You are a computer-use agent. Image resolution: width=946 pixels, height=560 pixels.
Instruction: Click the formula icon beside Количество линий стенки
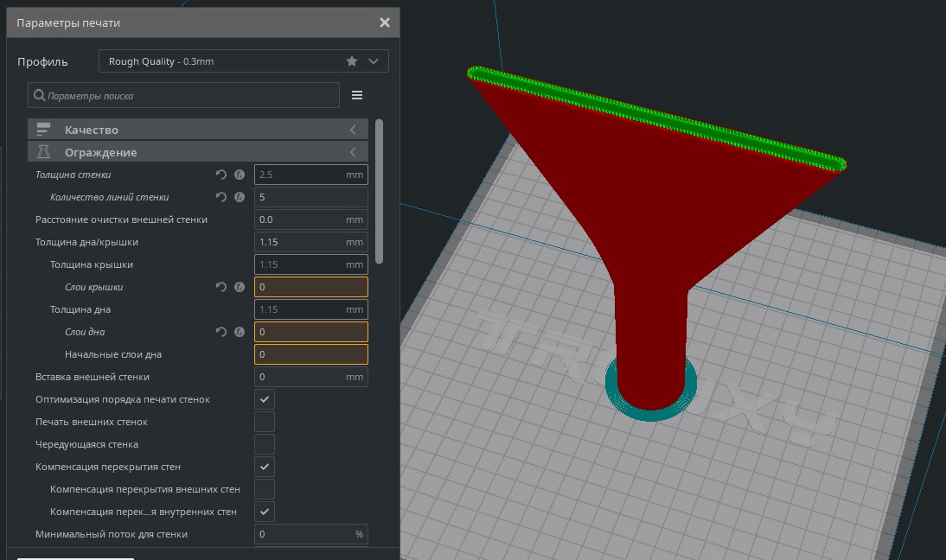240,197
